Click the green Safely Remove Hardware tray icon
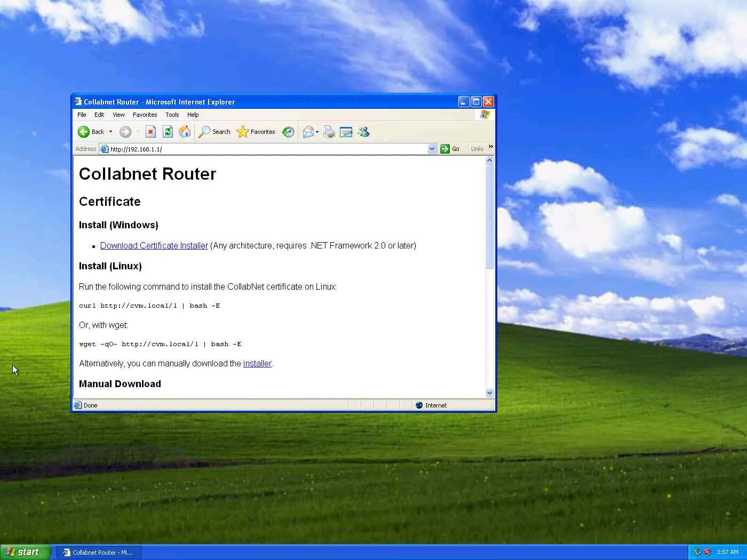Image resolution: width=747 pixels, height=560 pixels. (x=697, y=552)
